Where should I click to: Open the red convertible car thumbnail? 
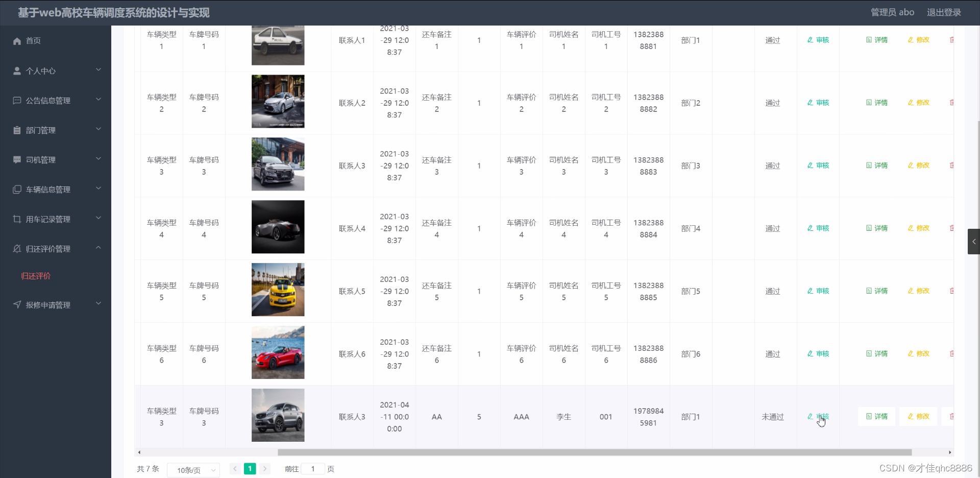tap(278, 352)
